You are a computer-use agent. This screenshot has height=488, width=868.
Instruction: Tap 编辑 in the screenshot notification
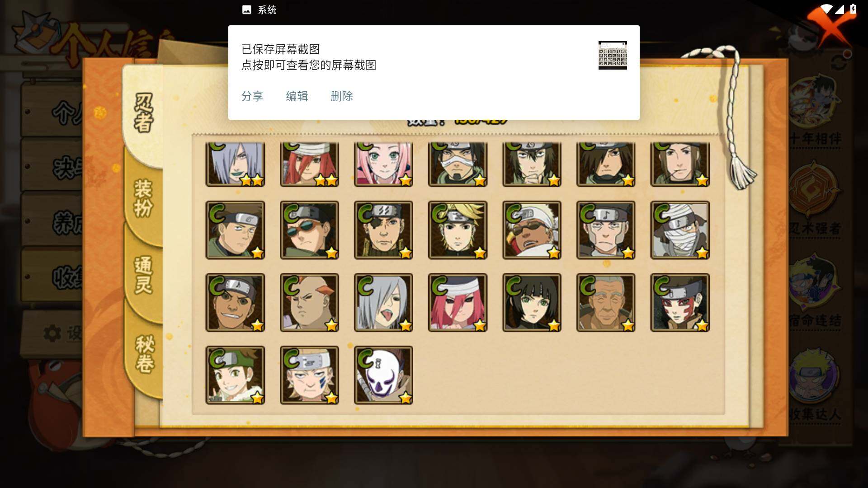[297, 96]
